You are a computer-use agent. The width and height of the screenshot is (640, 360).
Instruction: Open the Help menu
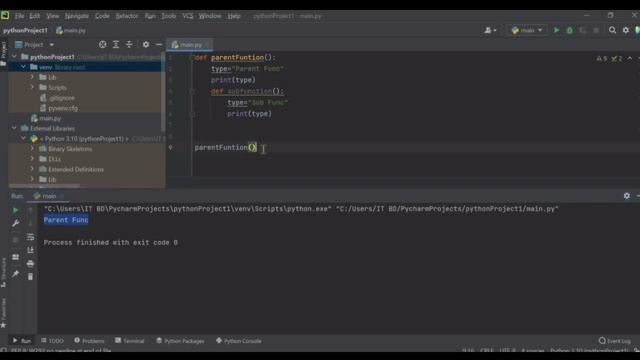[x=234, y=16]
